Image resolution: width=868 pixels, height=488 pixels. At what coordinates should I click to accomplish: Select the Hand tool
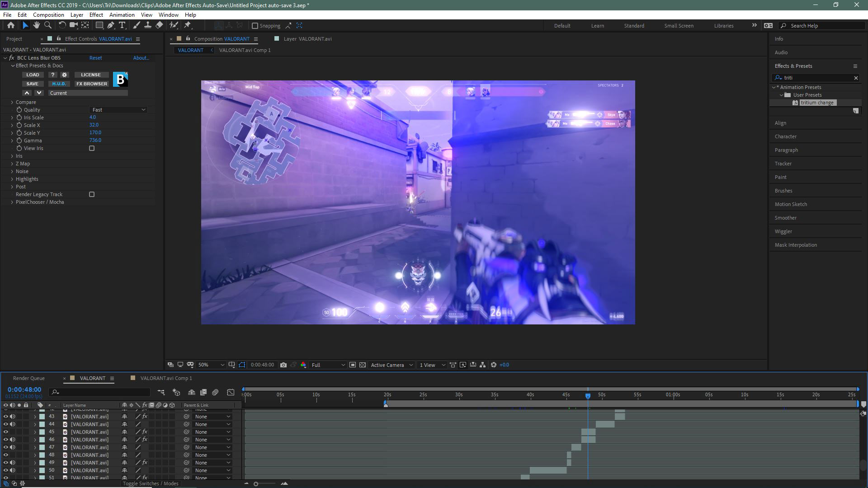tap(36, 25)
